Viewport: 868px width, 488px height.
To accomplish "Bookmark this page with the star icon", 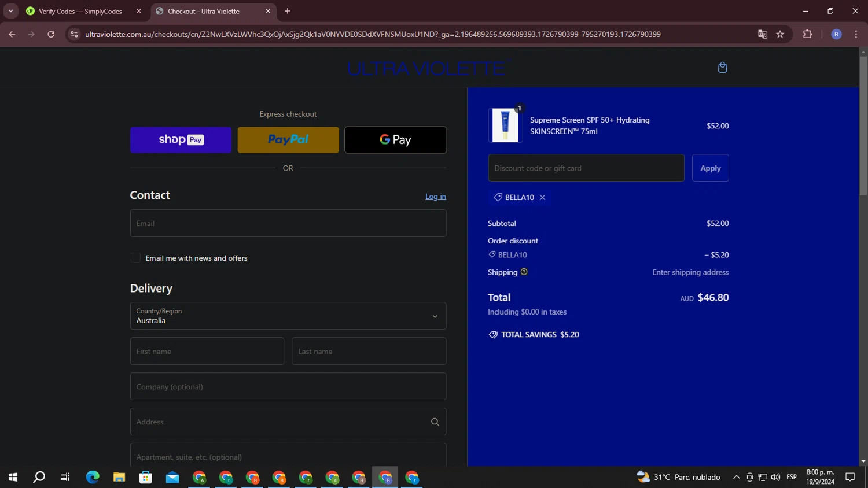I will tap(780, 34).
